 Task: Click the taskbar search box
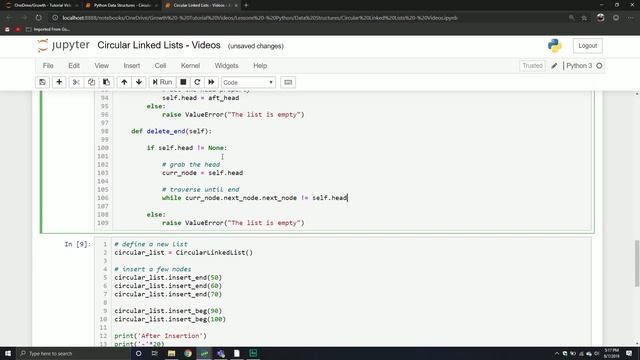[x=73, y=353]
